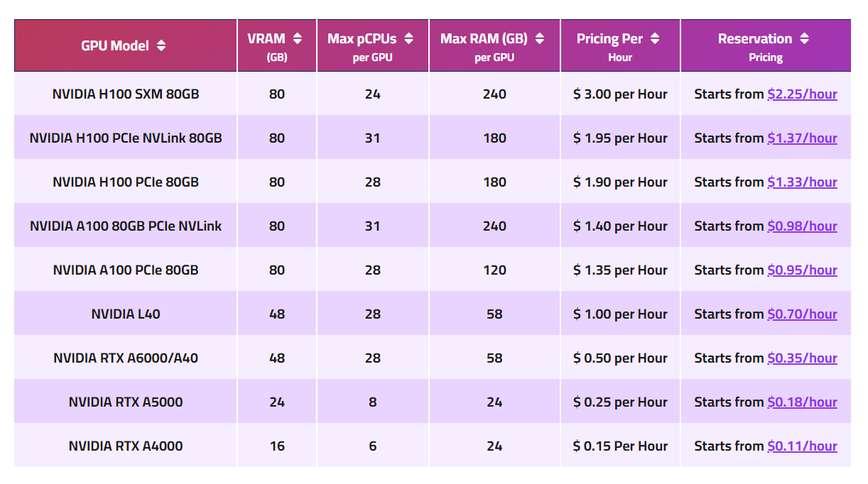Select the NVIDIA RTX A6000/A40 row name
The image size is (868, 484).
[126, 358]
